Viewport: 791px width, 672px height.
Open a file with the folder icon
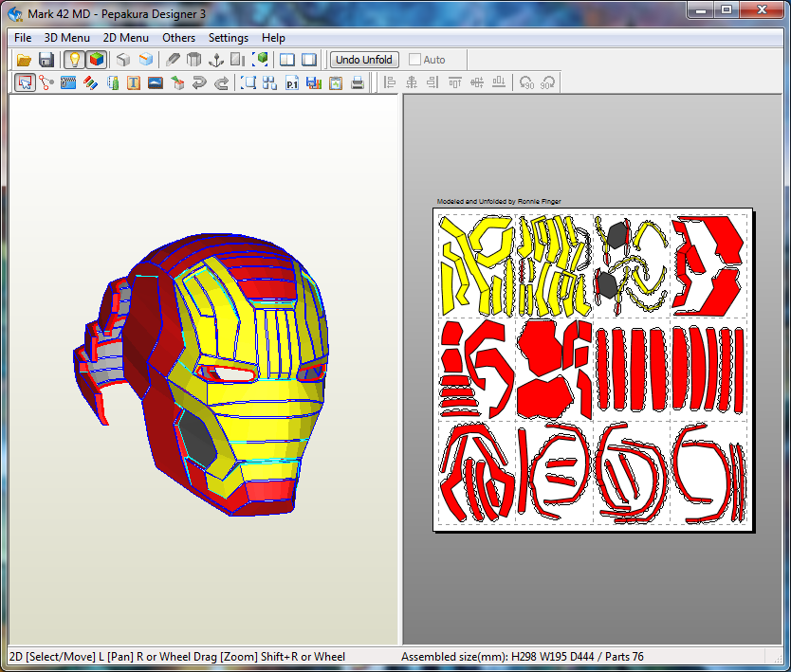pyautogui.click(x=23, y=60)
